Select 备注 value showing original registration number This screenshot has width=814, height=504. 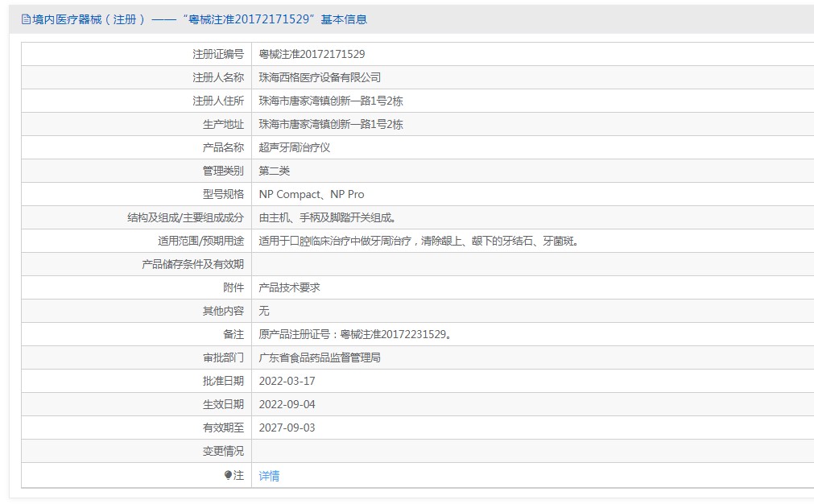[355, 333]
